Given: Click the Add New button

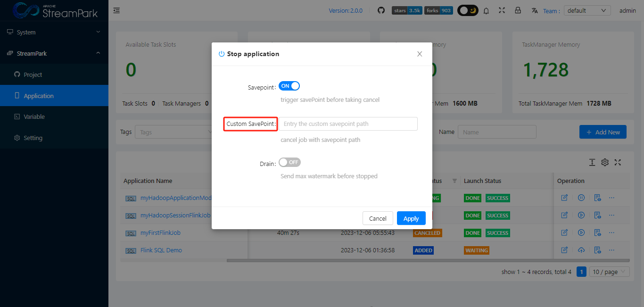Looking at the screenshot, I should click(x=603, y=132).
